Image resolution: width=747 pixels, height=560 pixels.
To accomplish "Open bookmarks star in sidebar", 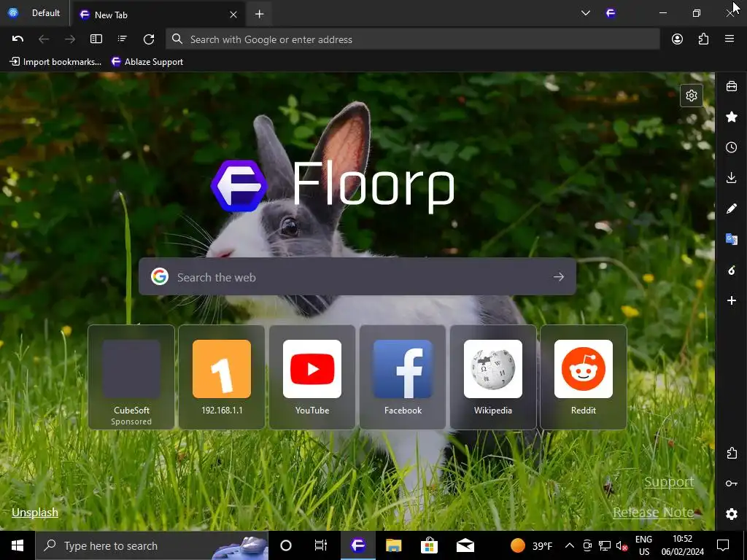I will point(731,117).
